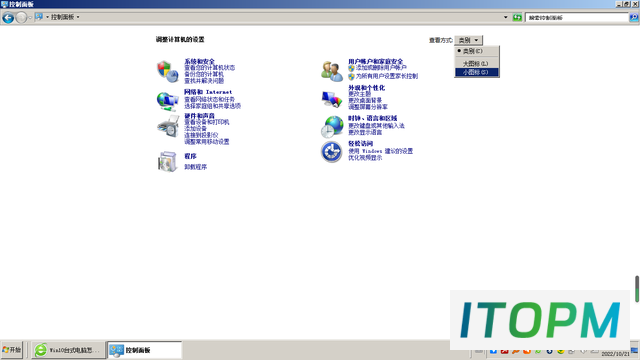Click the Back arrow in navigation bar
This screenshot has width=640, height=360.
pos(8,18)
